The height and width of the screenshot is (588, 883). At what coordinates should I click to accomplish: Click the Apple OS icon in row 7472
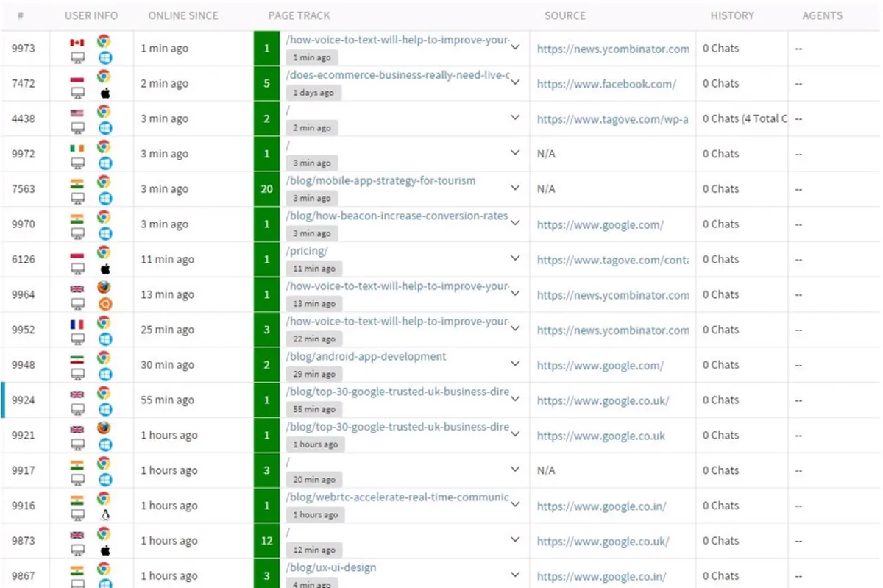[x=104, y=93]
